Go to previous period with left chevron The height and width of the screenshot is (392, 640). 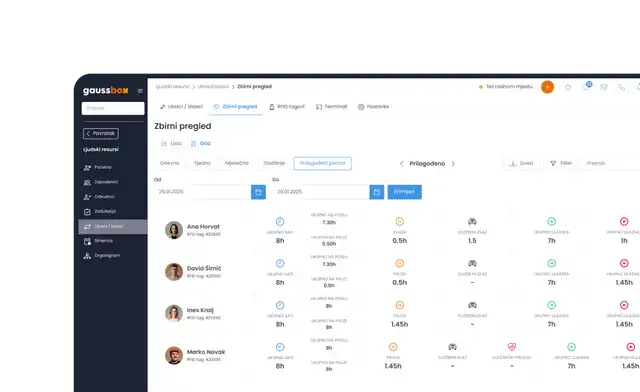(x=402, y=163)
